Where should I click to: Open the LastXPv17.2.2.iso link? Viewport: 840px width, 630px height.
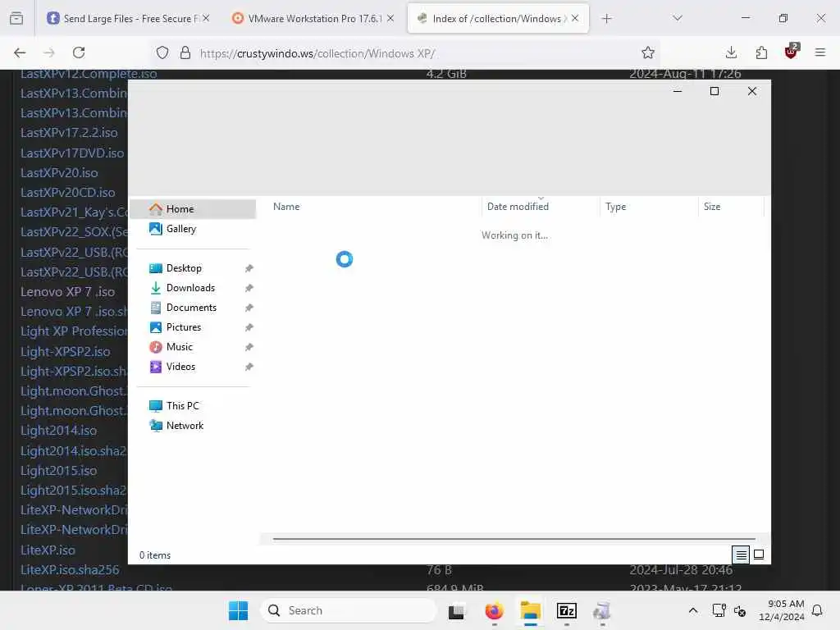coord(69,133)
